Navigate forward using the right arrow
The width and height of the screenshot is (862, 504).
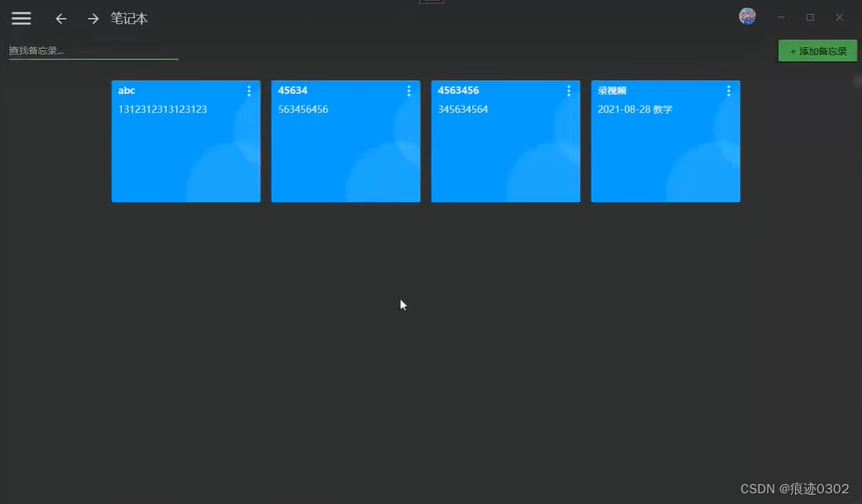point(92,18)
